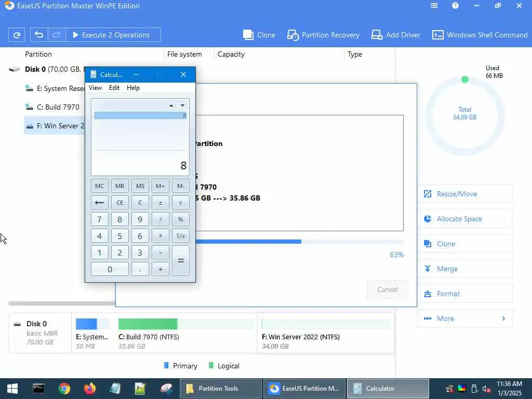Click the square root key

point(180,203)
